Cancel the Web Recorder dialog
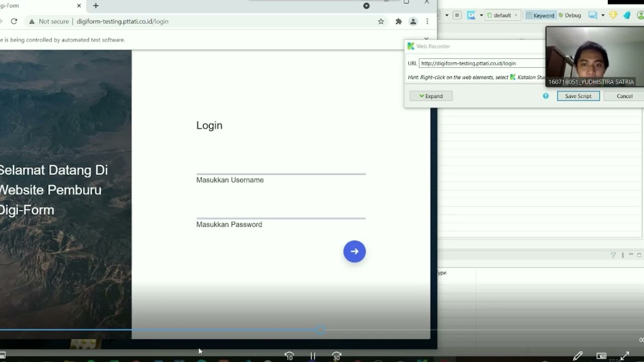Screen dimensions: 644x362 point(624,96)
